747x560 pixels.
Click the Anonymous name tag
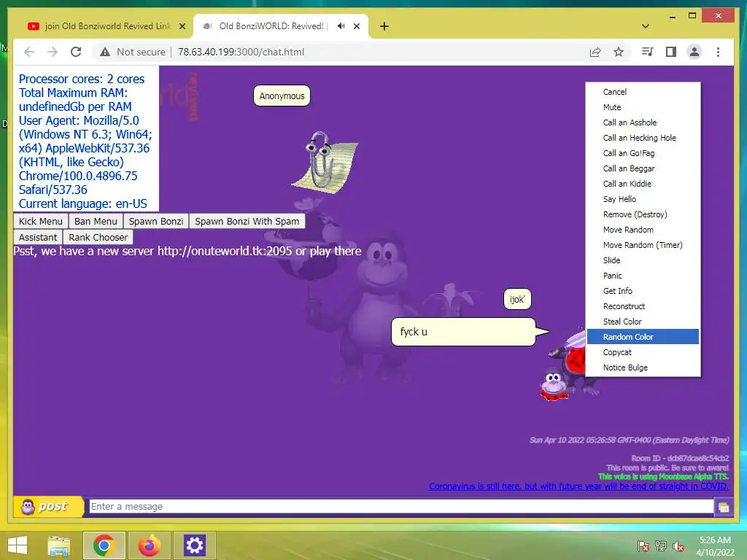pyautogui.click(x=282, y=96)
